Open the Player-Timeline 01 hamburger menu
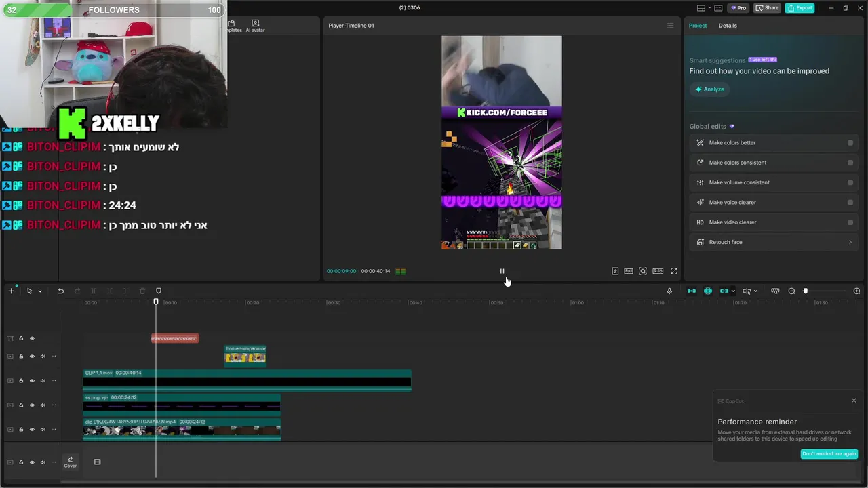The image size is (868, 488). pyautogui.click(x=671, y=26)
